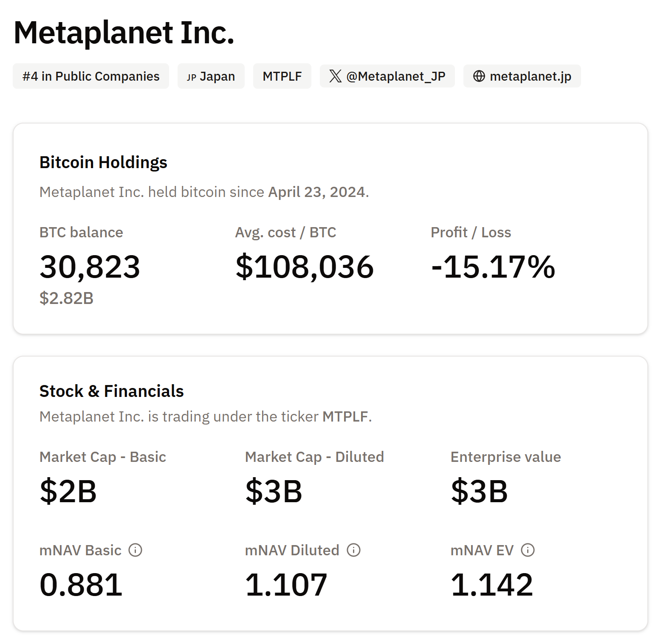
Task: Select the Market Cap - Basic value $2B
Action: click(69, 492)
